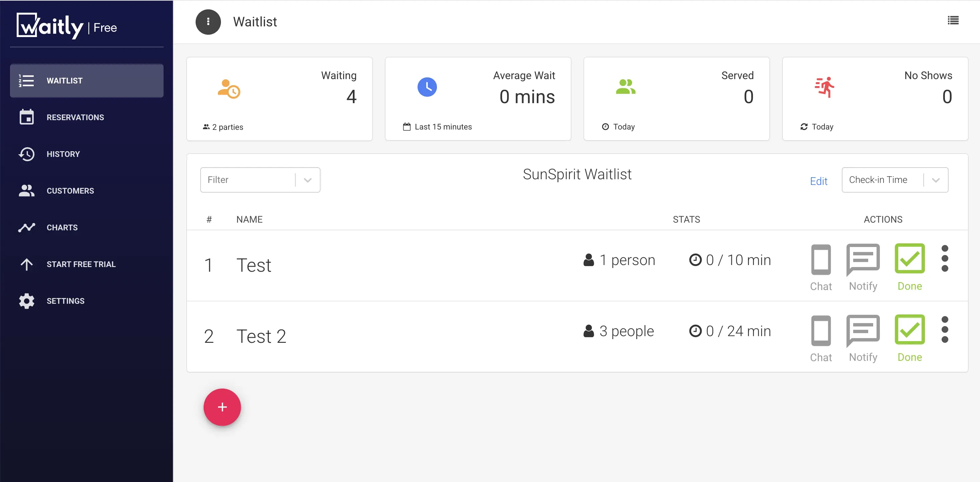Click 'Today' refresh label under No Shows
This screenshot has width=980, height=482.
817,127
